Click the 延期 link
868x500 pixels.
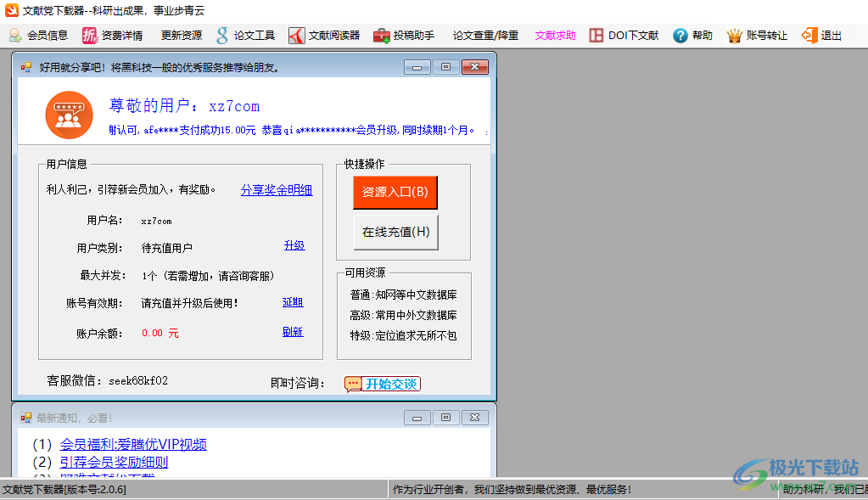293,302
